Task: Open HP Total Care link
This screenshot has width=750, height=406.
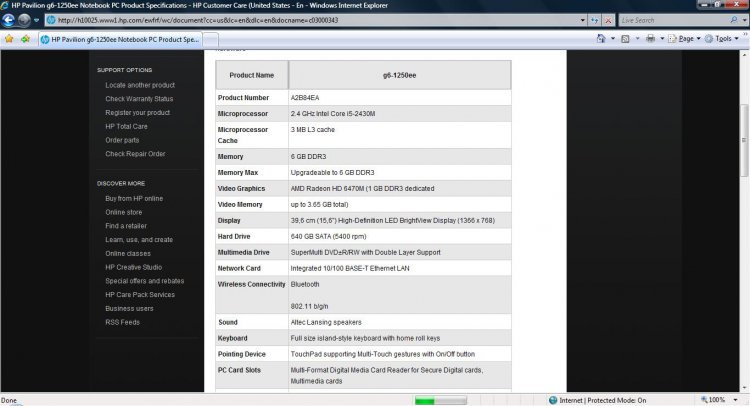Action: pos(126,127)
